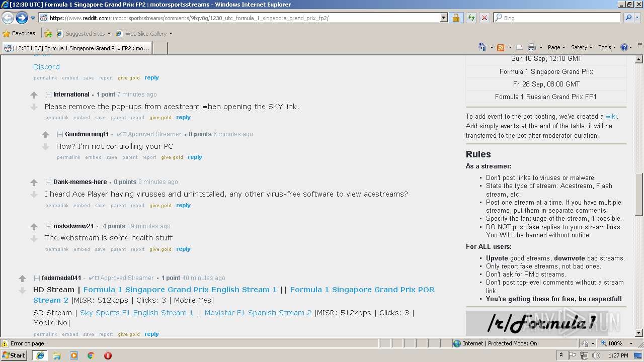644x362 pixels.
Task: Click the Help question mark icon
Action: 624,47
